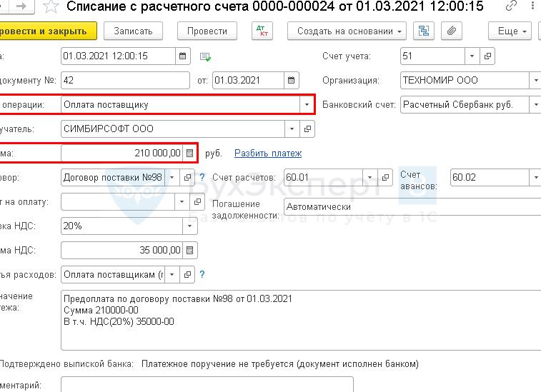Expand Получатель СИМБИРСОФТ dropdown
Viewport: 541px width, 392px height.
[292, 129]
